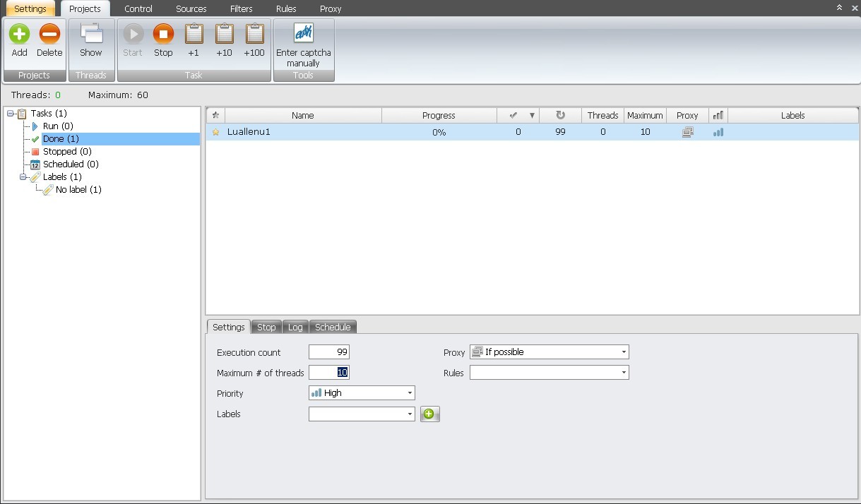Collapse the Tasks tree node

(11, 114)
